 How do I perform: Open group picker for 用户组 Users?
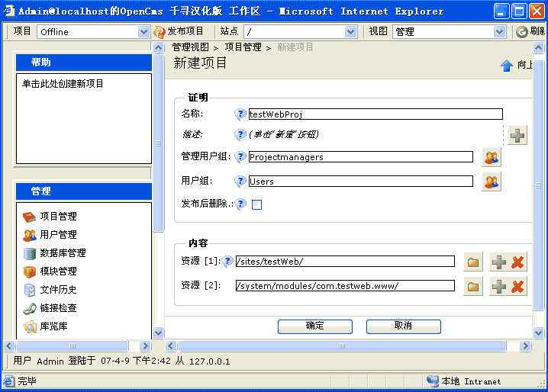tap(492, 182)
